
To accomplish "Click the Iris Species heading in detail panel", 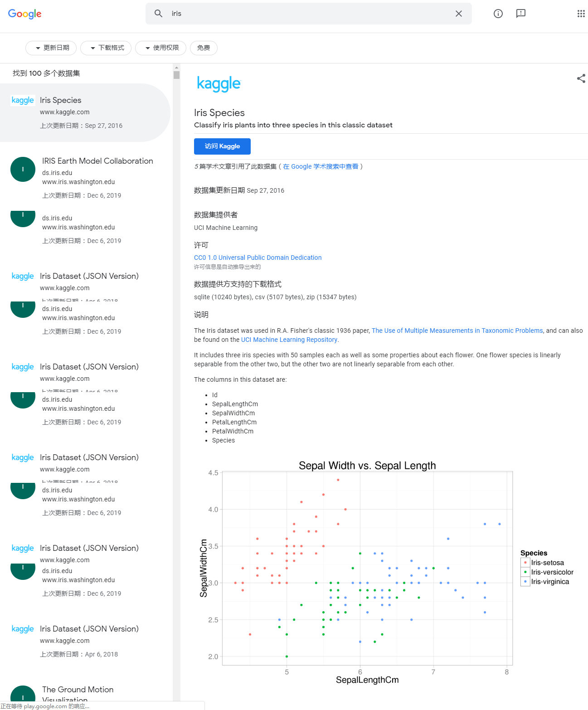I will pos(219,113).
